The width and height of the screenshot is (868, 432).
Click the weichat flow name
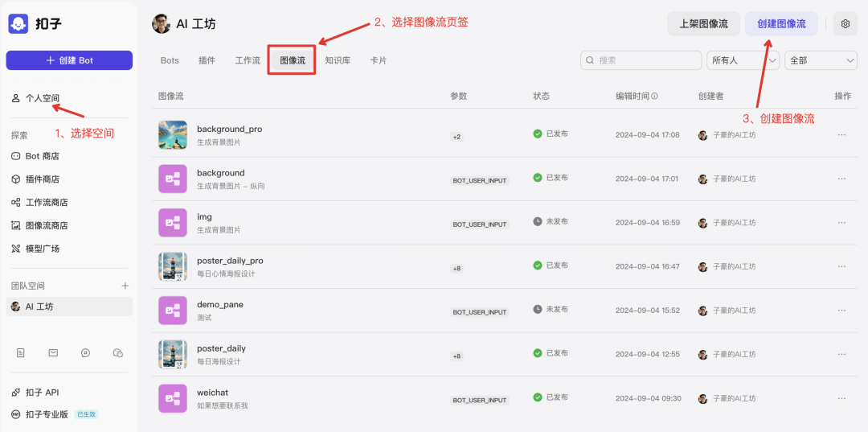tap(212, 392)
